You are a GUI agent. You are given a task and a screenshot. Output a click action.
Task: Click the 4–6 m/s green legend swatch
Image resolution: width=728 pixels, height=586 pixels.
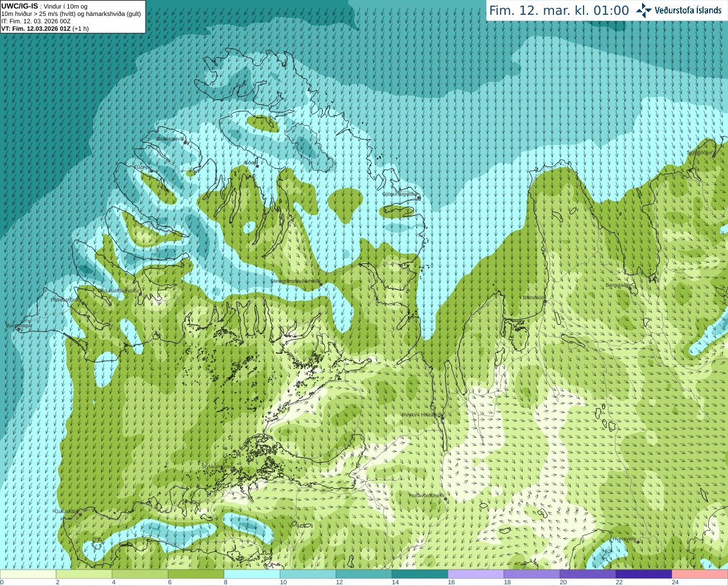(x=140, y=574)
